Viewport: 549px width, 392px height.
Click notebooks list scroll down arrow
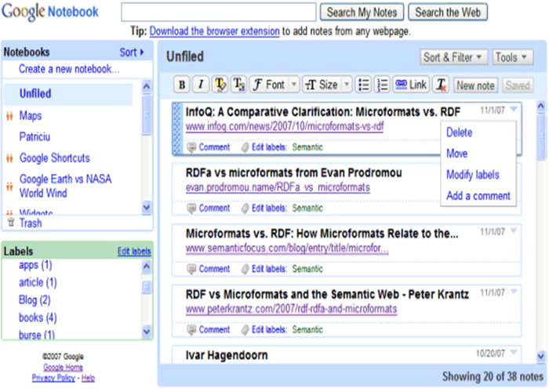pos(147,207)
